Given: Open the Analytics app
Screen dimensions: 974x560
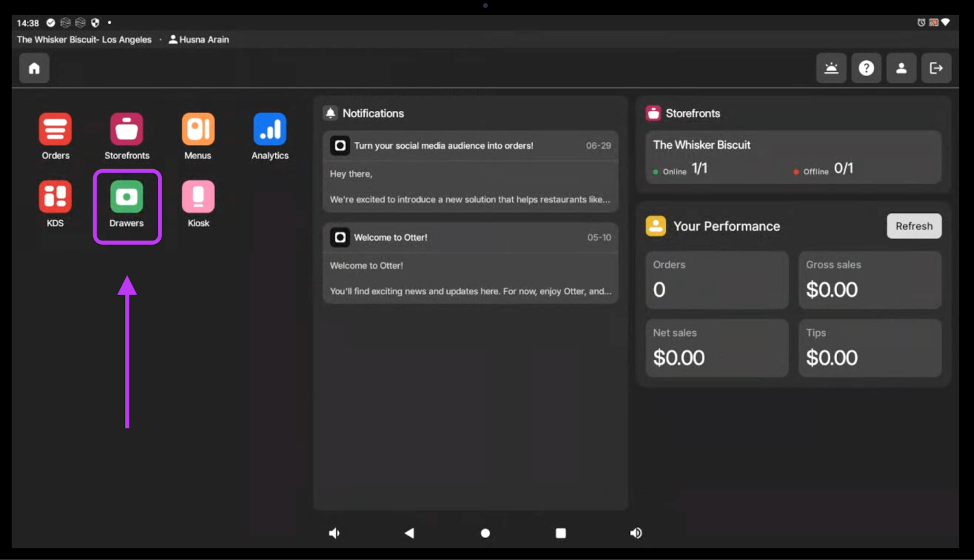Looking at the screenshot, I should (x=270, y=130).
